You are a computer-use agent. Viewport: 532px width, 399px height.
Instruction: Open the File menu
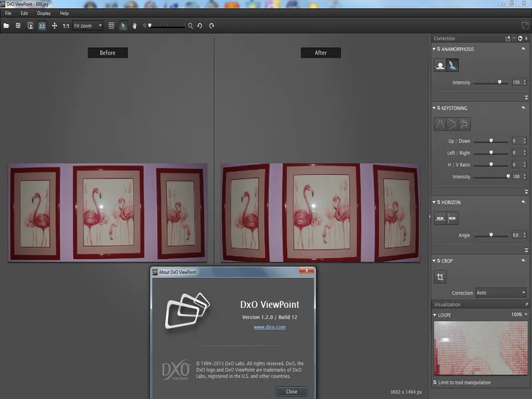click(8, 13)
